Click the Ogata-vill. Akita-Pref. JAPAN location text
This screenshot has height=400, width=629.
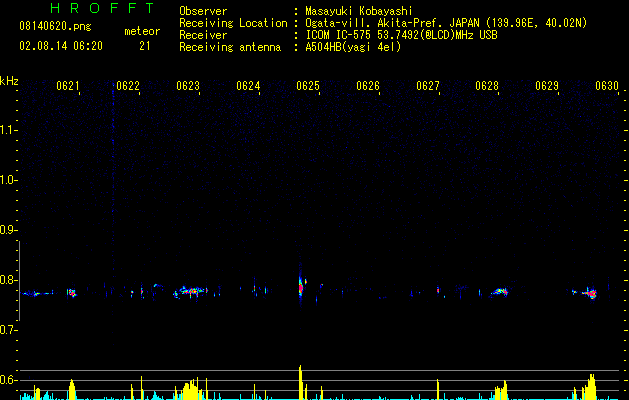point(446,23)
